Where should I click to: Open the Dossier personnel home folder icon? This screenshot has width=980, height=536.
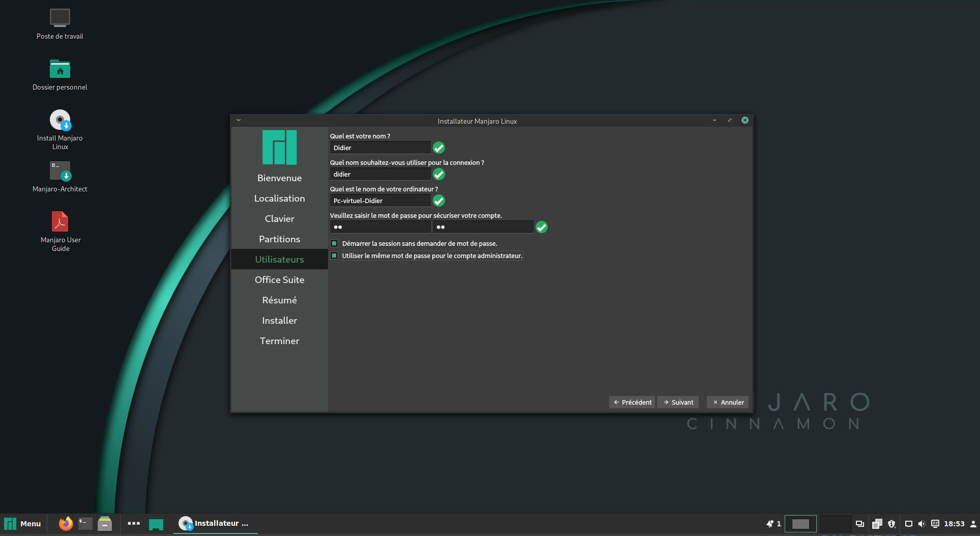60,69
